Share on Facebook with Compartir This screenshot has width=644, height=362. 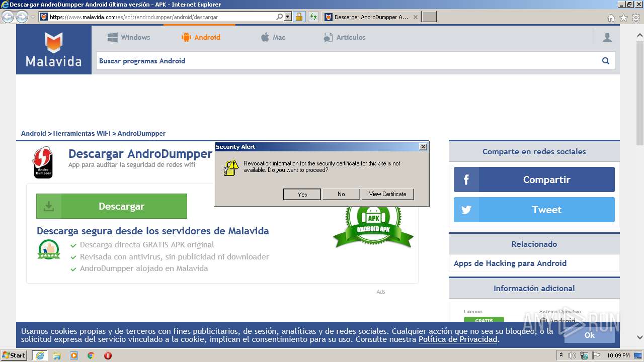tap(534, 179)
